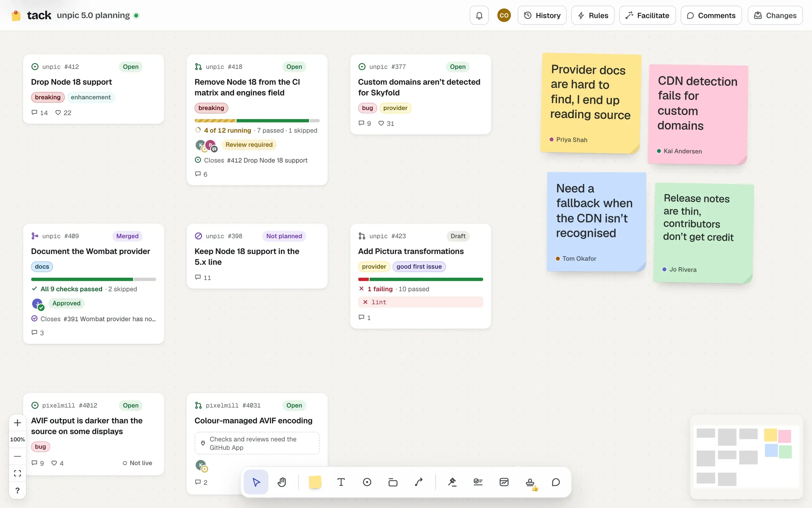Click the tack logo
Screen dimensions: 812x508
pos(31,15)
